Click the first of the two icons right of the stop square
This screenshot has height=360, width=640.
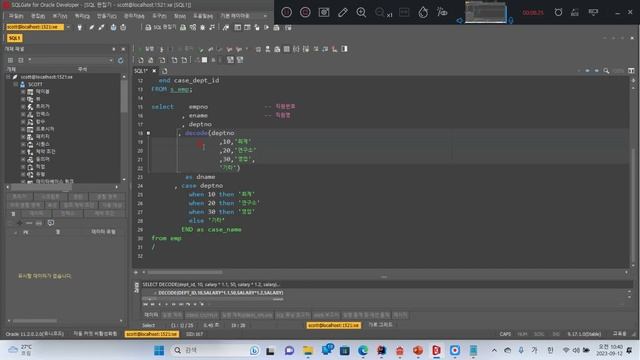[230, 60]
